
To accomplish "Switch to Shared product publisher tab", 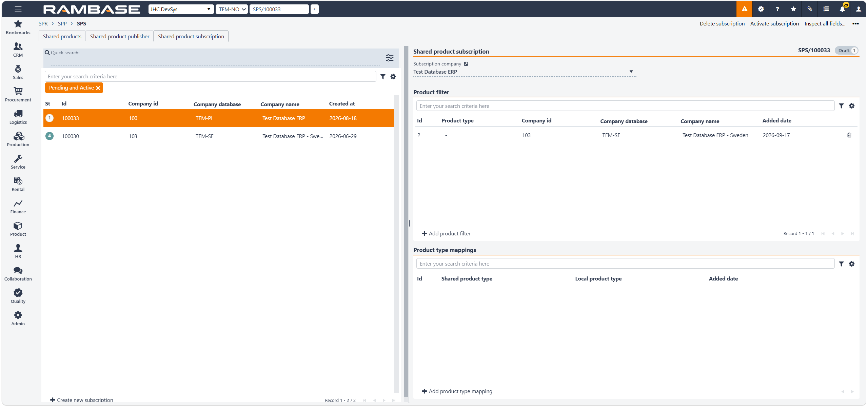I will tap(120, 36).
